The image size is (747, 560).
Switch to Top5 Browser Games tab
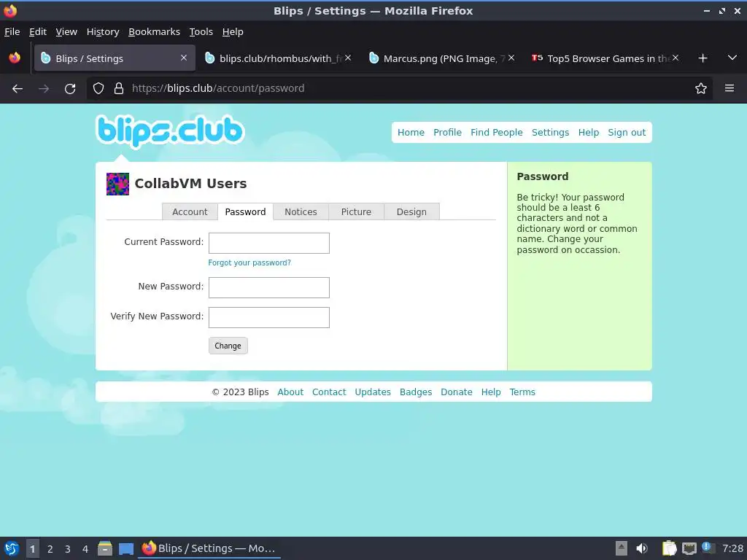[605, 58]
